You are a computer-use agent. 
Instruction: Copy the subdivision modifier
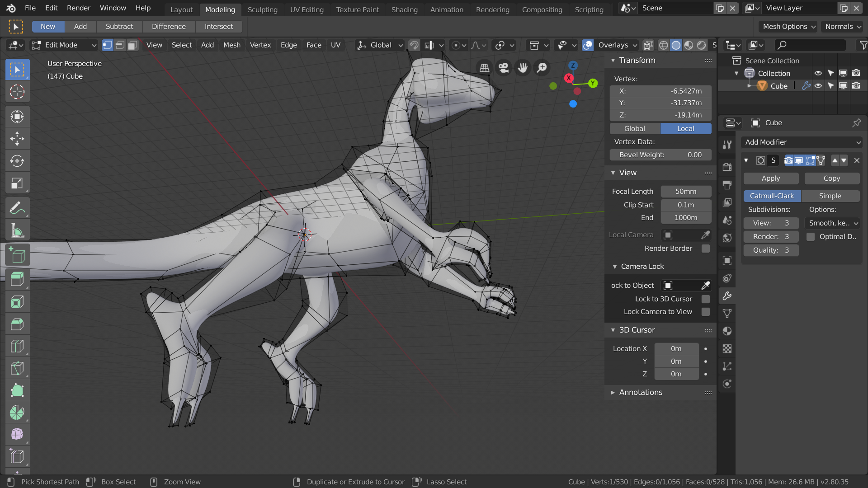pos(832,178)
